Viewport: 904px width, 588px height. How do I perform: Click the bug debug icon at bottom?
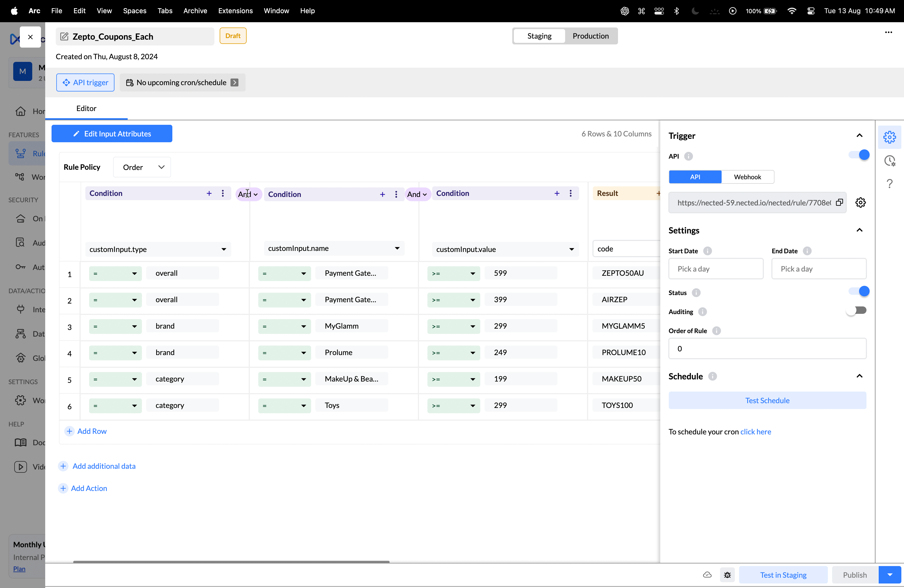(x=727, y=575)
